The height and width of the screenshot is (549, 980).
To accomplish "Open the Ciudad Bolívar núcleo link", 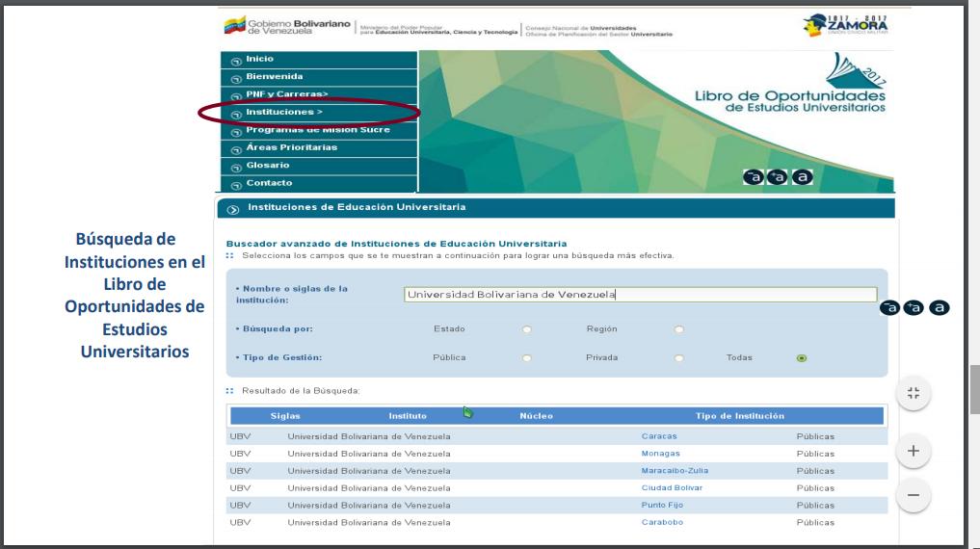I will point(672,487).
